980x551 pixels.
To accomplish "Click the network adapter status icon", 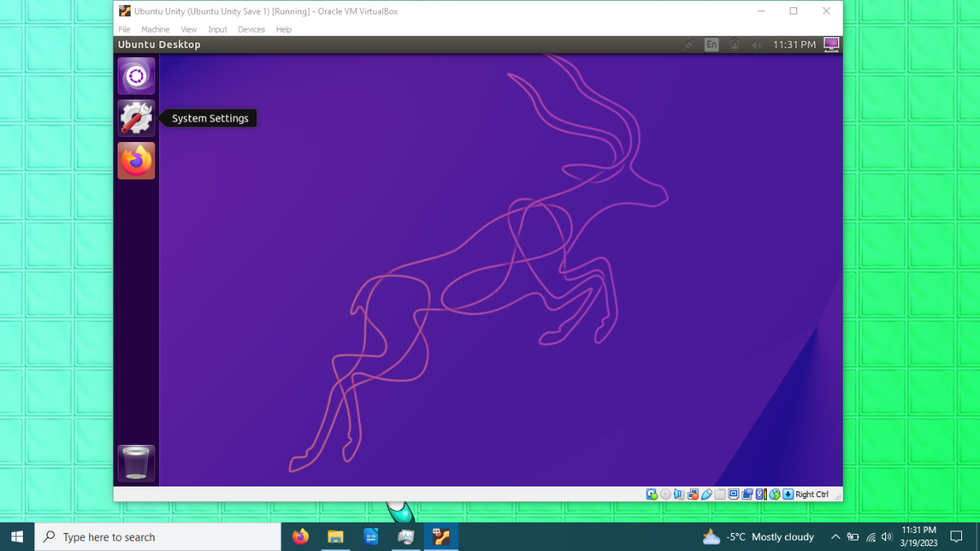I will 693,494.
